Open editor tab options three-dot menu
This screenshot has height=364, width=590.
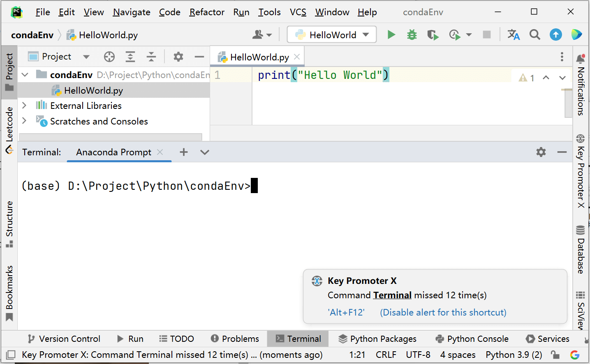point(562,57)
